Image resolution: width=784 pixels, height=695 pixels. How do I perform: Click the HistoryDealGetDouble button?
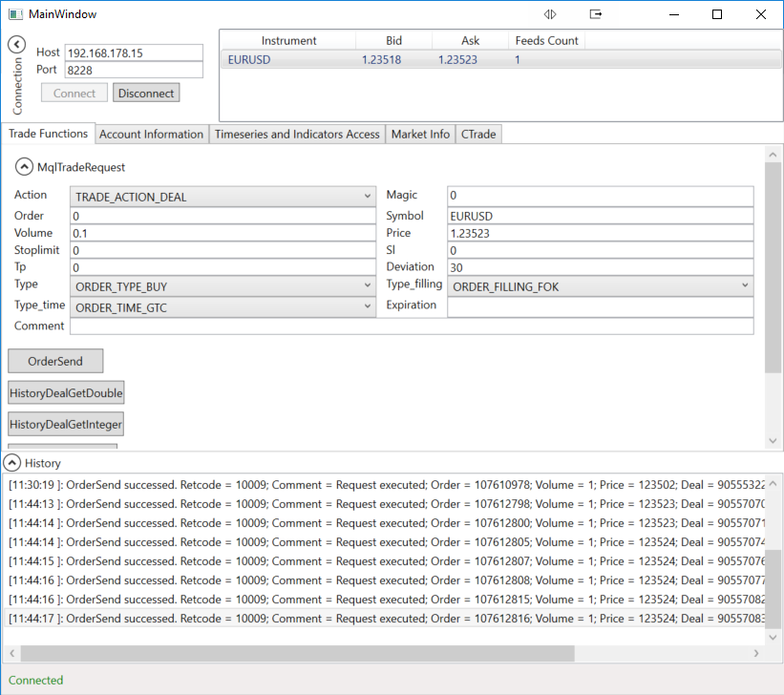click(x=66, y=393)
